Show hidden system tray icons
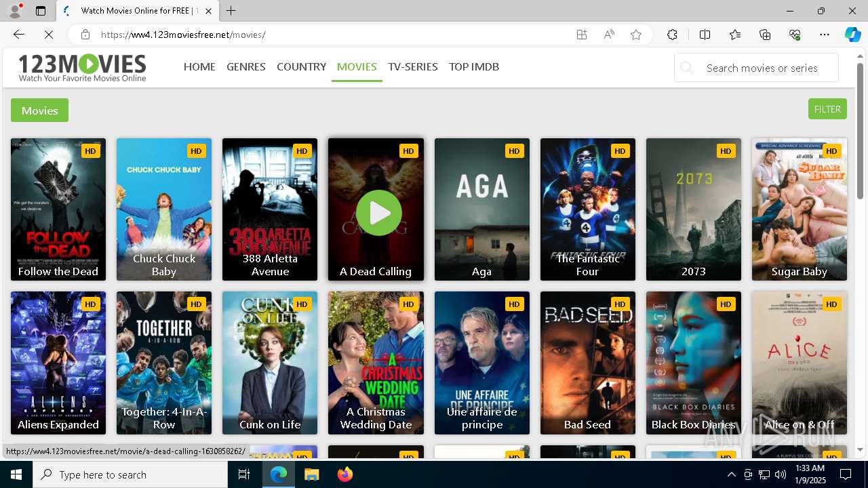The image size is (868, 488). click(731, 474)
